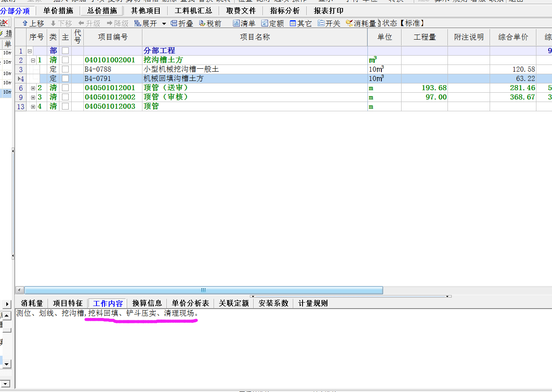Image resolution: width=552 pixels, height=392 pixels.
Task: Open the 关联定额 bottom tab
Action: (x=234, y=303)
